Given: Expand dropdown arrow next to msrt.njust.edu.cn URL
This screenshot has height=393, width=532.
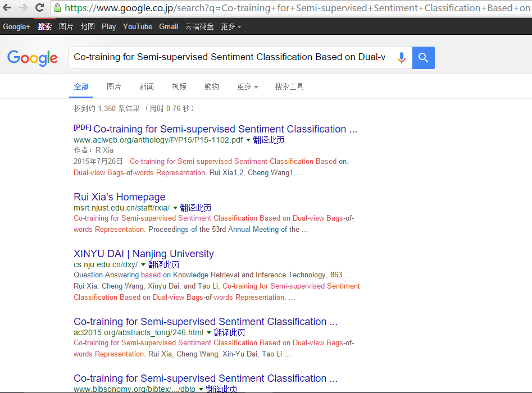Looking at the screenshot, I should click(x=175, y=208).
